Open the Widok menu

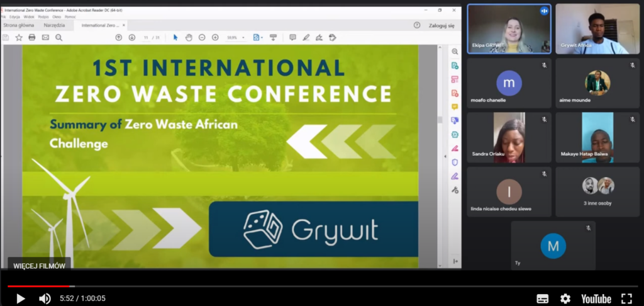[x=29, y=17]
